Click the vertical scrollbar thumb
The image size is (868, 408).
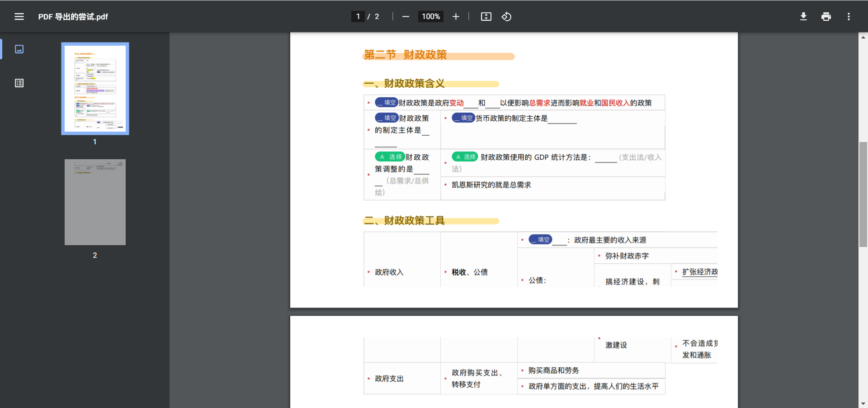coord(863,195)
